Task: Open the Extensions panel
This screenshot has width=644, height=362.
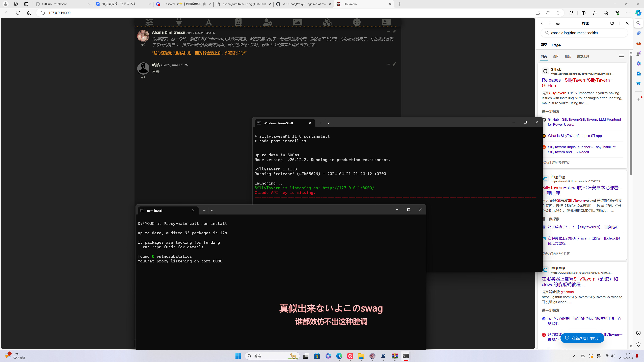Action: pyautogui.click(x=327, y=22)
